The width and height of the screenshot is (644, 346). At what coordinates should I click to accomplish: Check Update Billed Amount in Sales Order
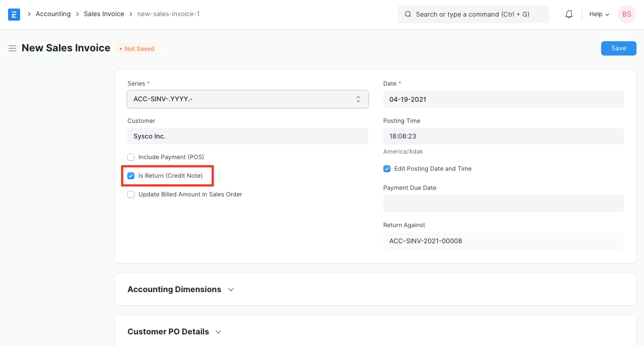tap(131, 194)
